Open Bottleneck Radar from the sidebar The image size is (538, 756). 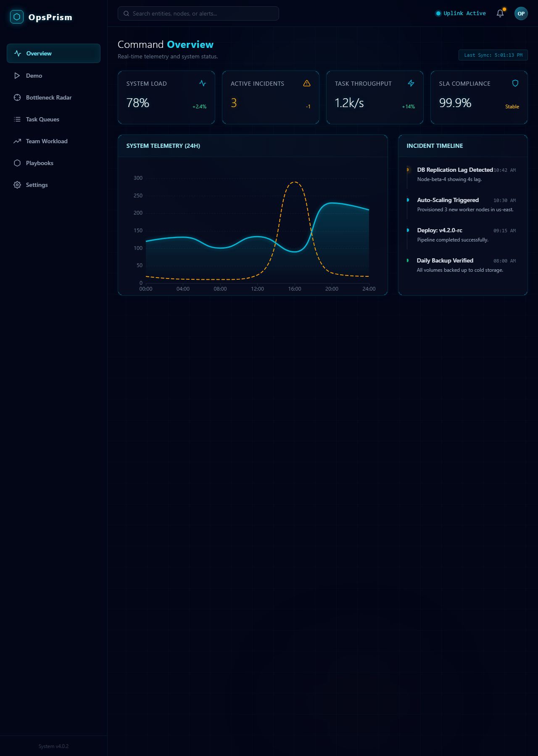53,97
